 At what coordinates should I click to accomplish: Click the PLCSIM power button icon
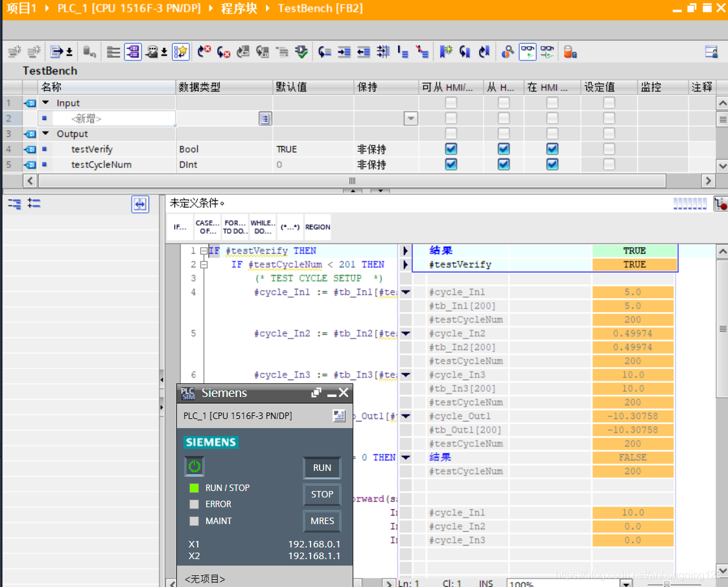click(x=194, y=466)
